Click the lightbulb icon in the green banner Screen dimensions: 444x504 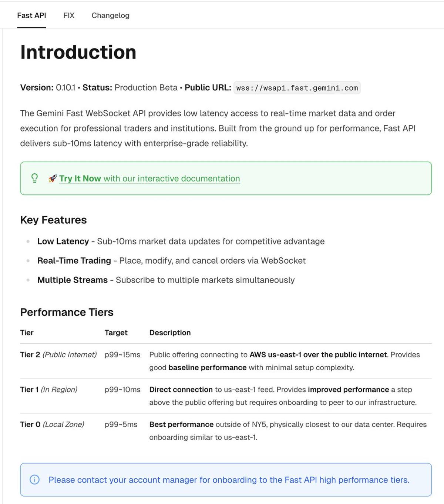click(x=34, y=178)
